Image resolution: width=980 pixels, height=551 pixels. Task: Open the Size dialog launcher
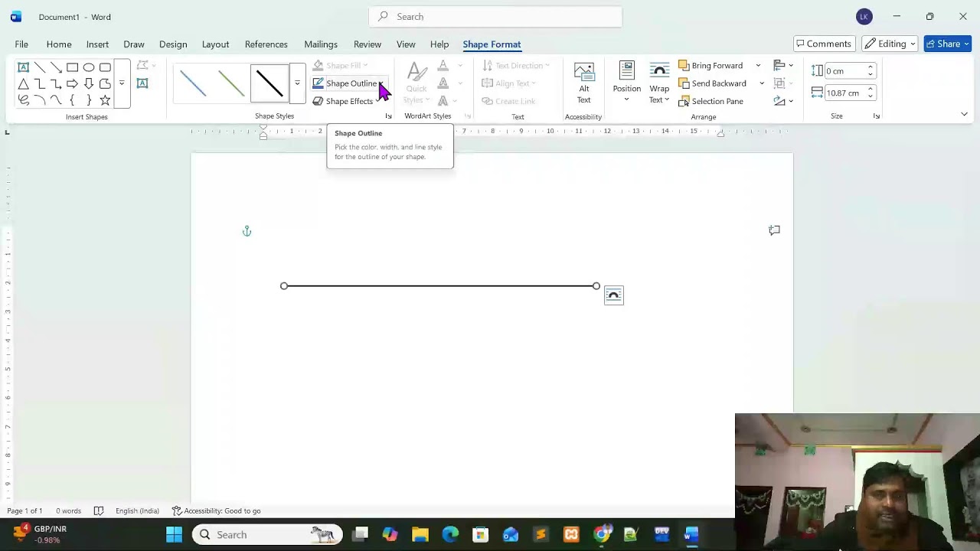(x=877, y=116)
